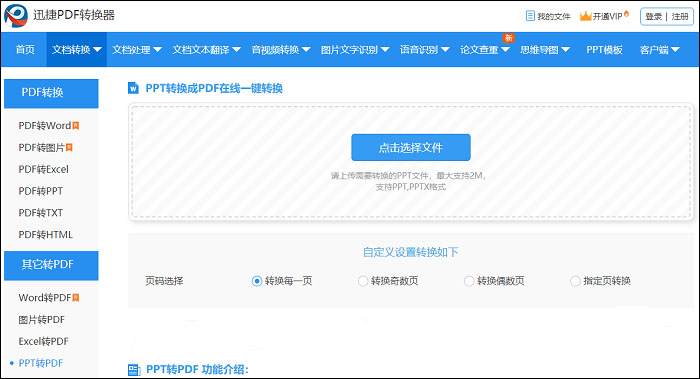Open PDF转图片 in the sidebar
The height and width of the screenshot is (379, 700).
coord(42,147)
